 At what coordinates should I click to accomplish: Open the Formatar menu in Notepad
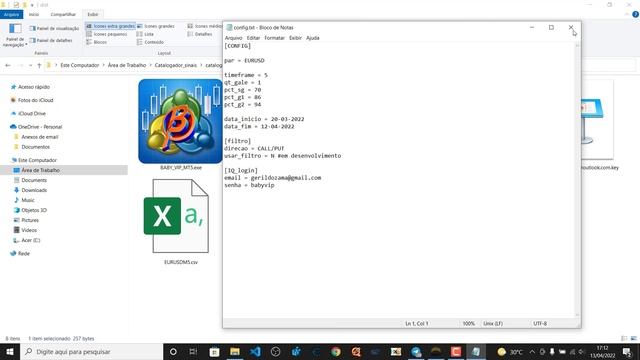click(274, 38)
